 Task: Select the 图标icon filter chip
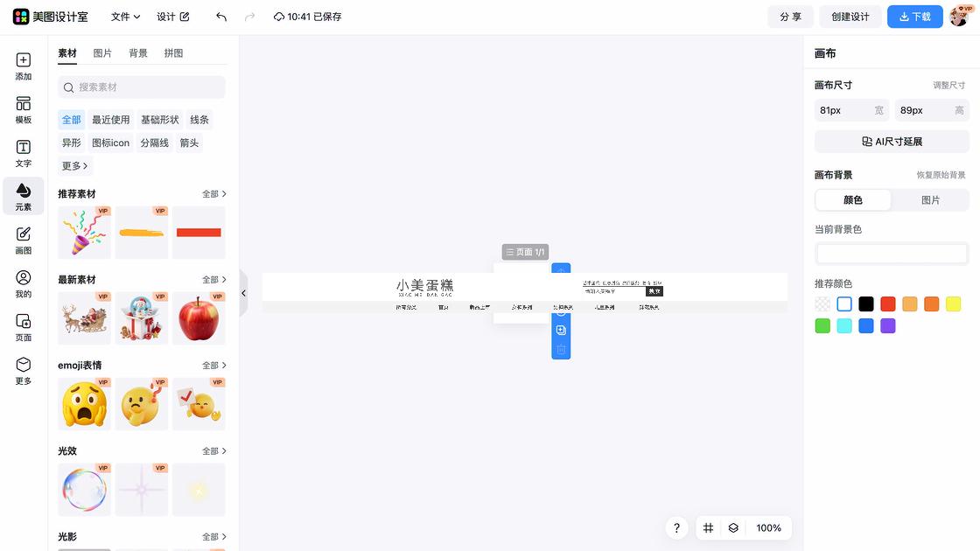pyautogui.click(x=110, y=143)
